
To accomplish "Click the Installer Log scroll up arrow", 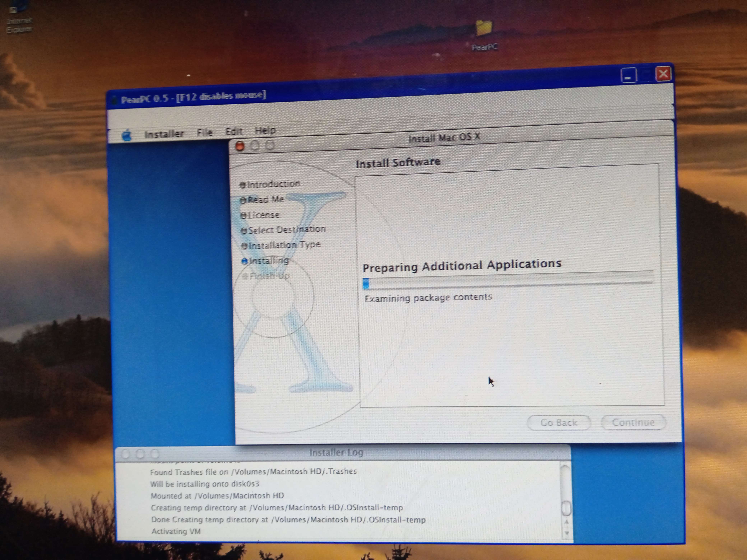I will click(x=567, y=522).
